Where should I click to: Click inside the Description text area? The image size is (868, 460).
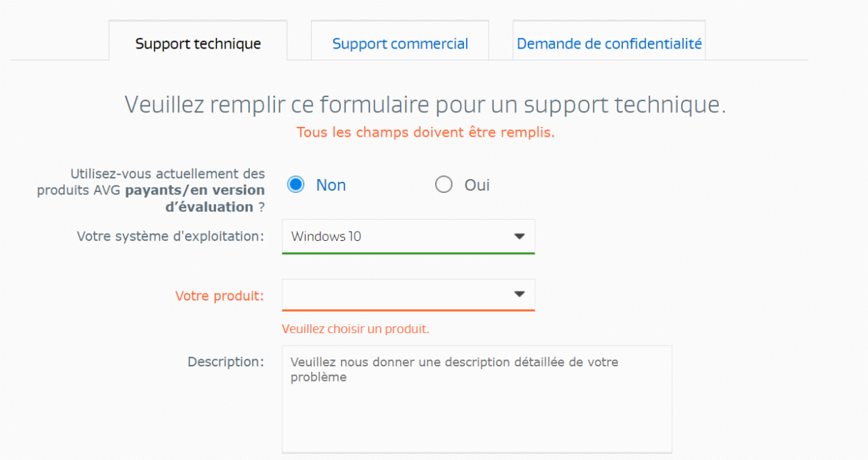(x=477, y=399)
